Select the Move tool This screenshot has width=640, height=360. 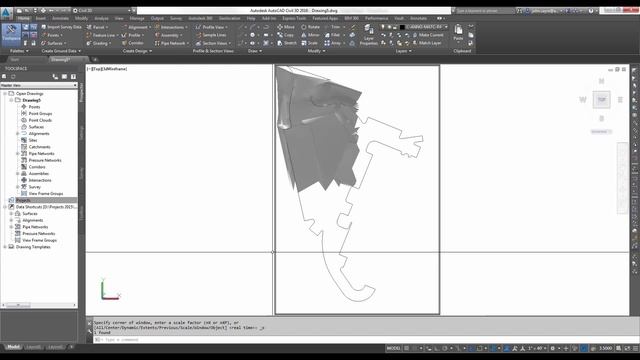[286, 27]
